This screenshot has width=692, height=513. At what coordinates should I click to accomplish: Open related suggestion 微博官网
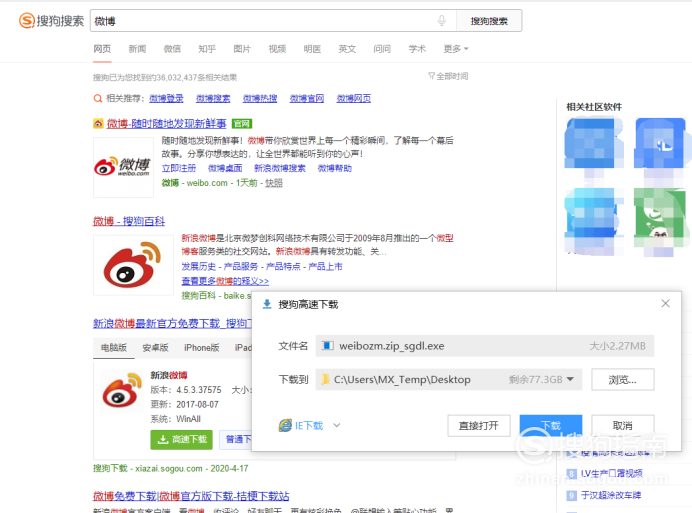(x=307, y=98)
